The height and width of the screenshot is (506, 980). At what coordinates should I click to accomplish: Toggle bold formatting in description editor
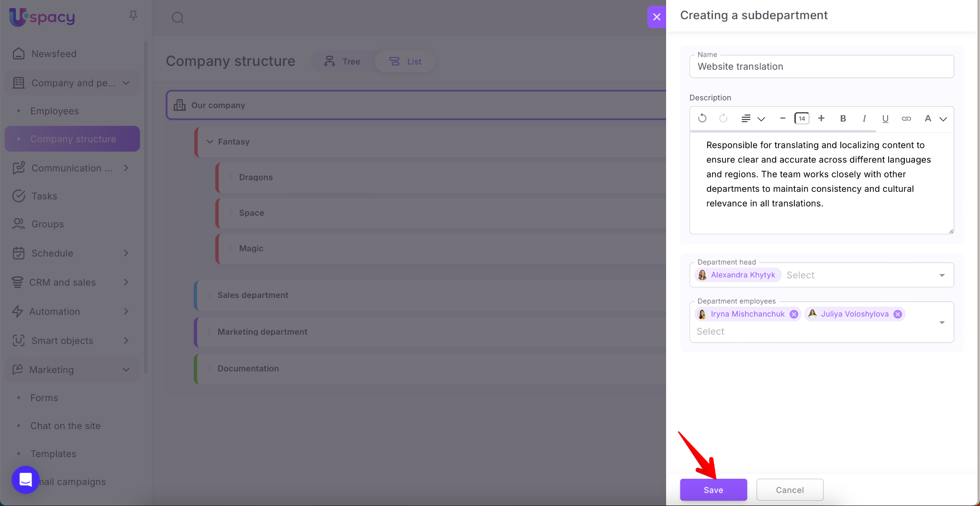843,119
